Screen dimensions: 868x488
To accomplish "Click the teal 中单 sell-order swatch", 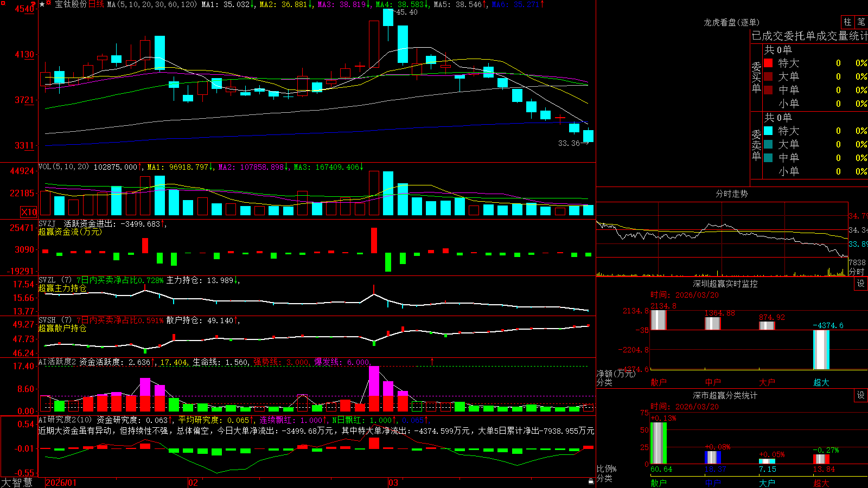I will pos(768,158).
